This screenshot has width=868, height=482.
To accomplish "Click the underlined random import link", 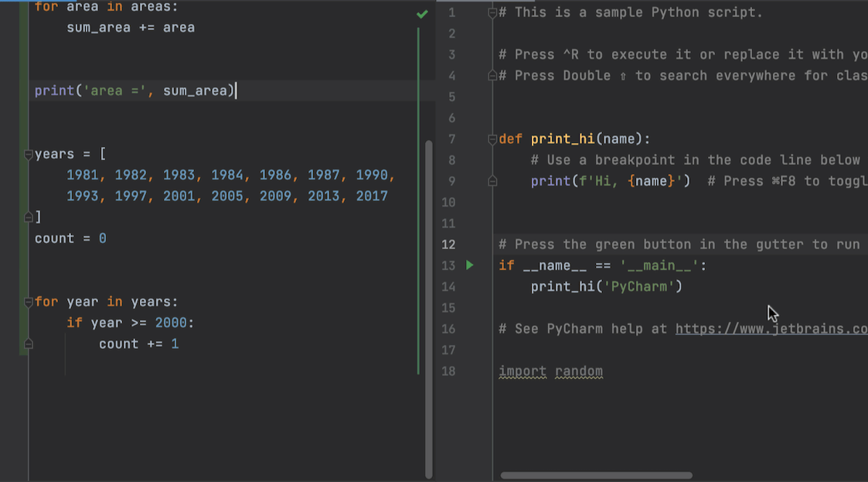I will click(578, 371).
